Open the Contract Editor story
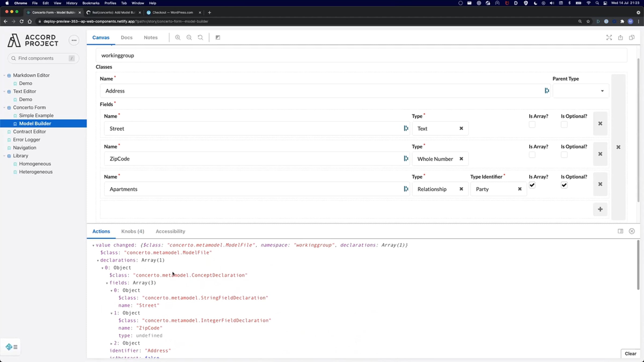This screenshot has width=644, height=362. pos(30,132)
